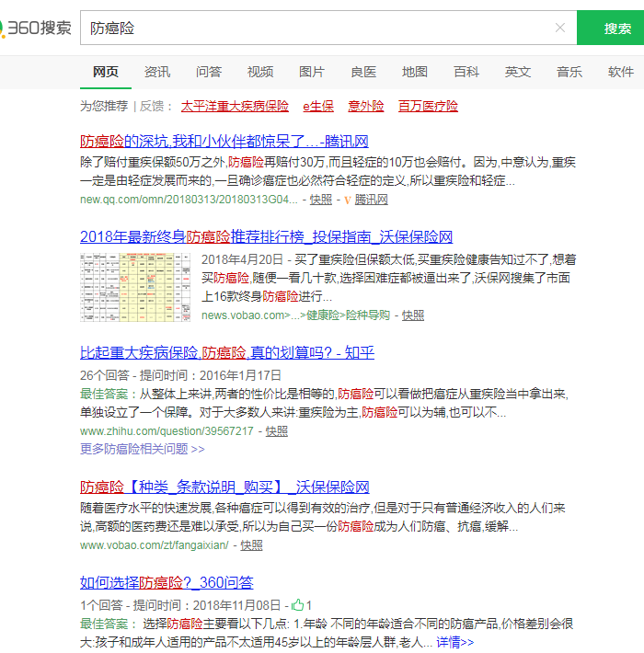
Task: Select the 良医 tab
Action: point(363,72)
